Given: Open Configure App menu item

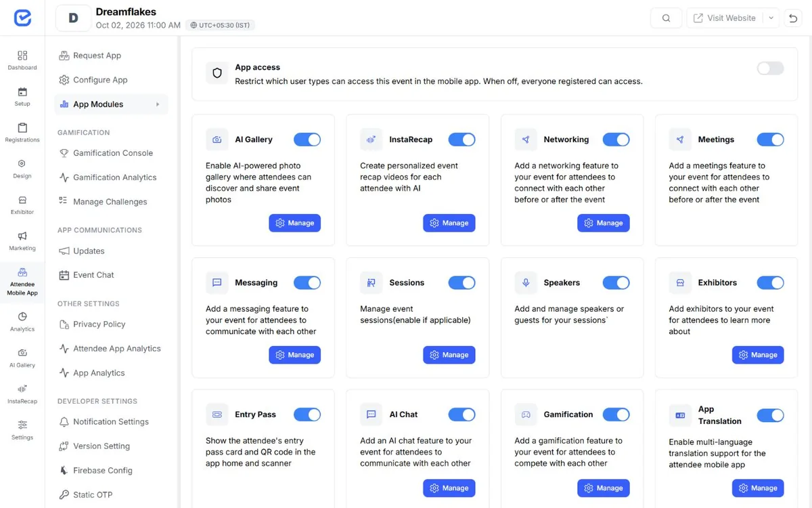Looking at the screenshot, I should pos(111,80).
